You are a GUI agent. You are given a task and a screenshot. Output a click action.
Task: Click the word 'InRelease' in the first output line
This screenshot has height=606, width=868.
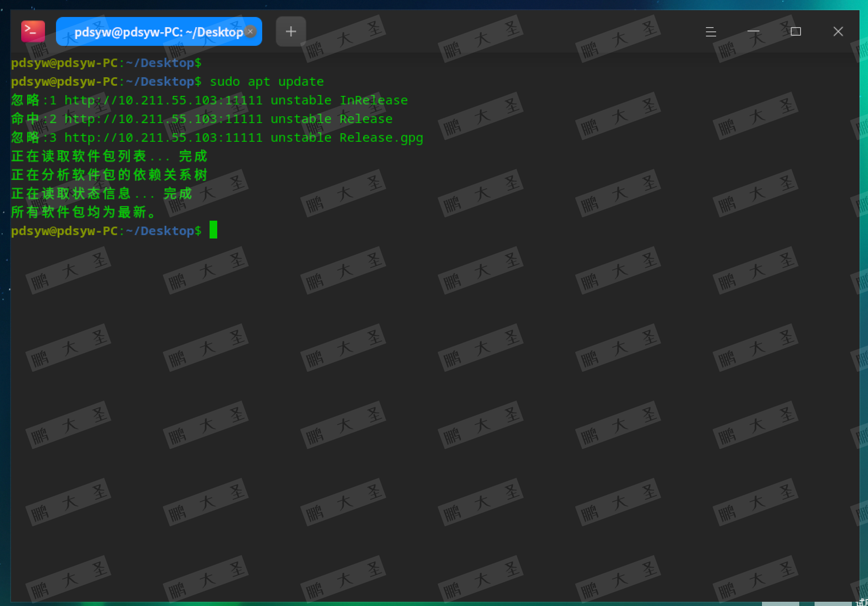click(373, 101)
